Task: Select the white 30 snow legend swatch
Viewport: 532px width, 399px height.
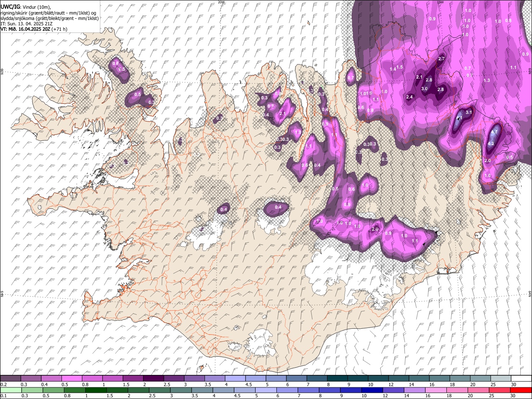Action: tap(521, 378)
